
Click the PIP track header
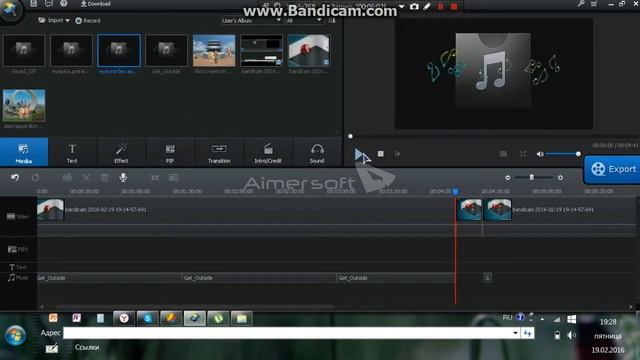[x=18, y=249]
